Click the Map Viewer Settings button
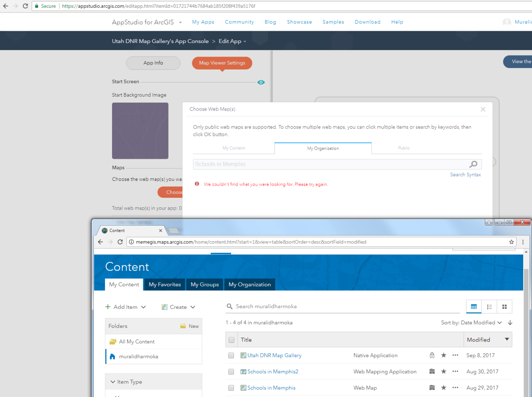532x397 pixels. pos(222,63)
